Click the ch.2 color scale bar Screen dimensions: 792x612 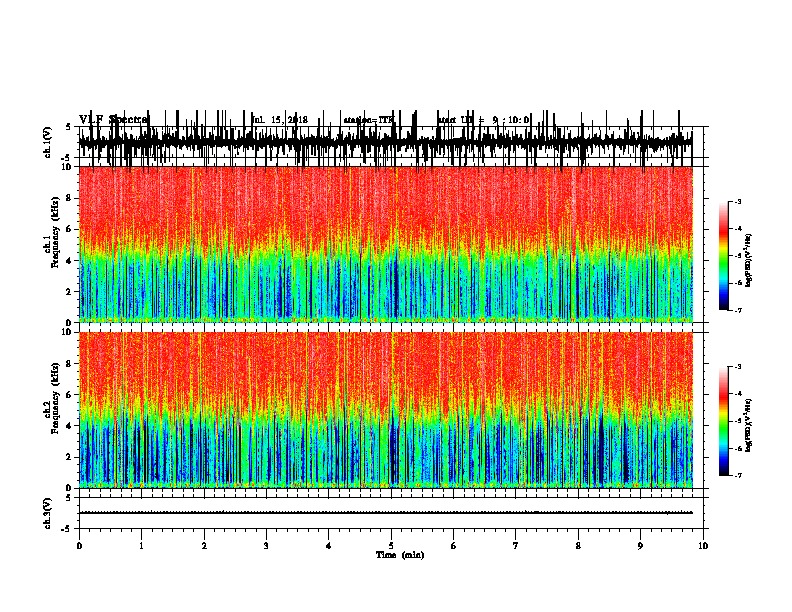point(724,421)
